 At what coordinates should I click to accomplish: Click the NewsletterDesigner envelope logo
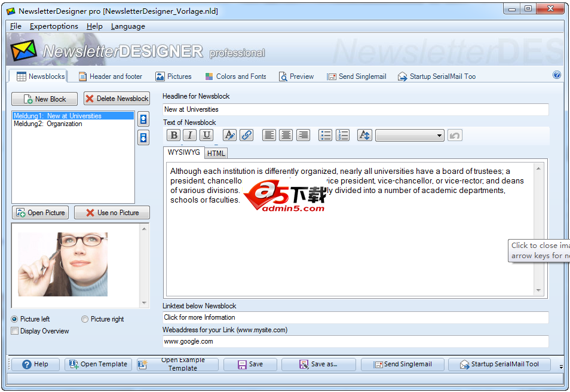click(x=23, y=50)
